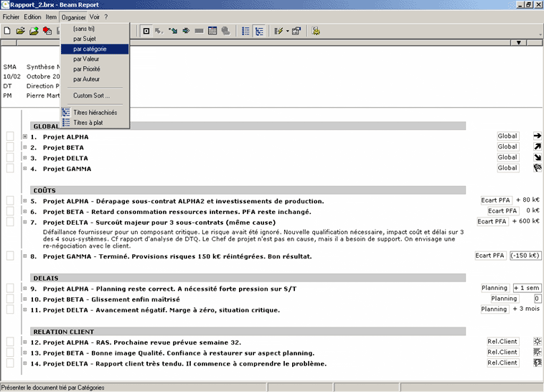Viewport: 544px width, 392px height.
Task: Click the 'Ecart PFA' tag on item 8
Action: pyautogui.click(x=491, y=256)
